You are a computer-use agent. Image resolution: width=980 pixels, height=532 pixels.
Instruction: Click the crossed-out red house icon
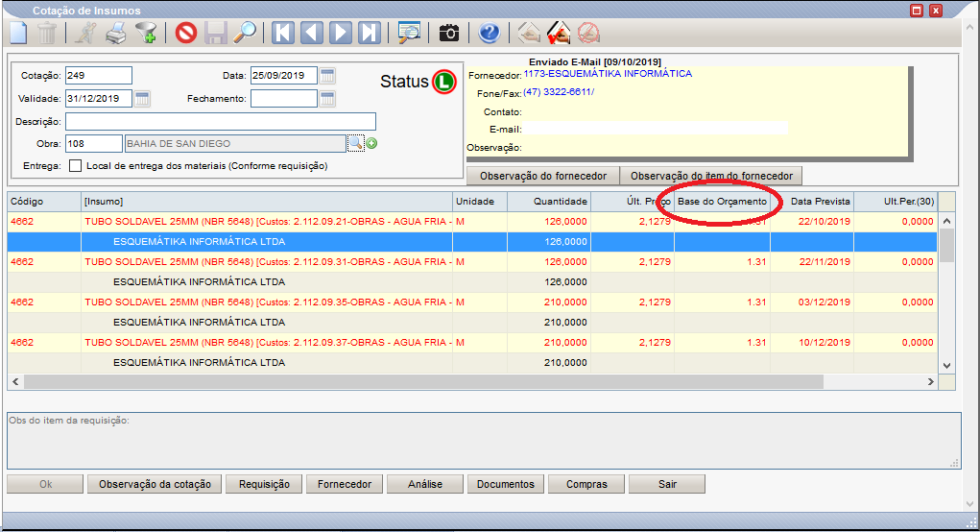point(588,33)
